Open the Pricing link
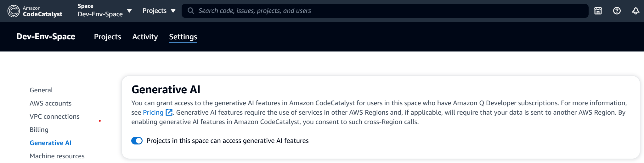This screenshot has height=163, width=644. pyautogui.click(x=153, y=112)
